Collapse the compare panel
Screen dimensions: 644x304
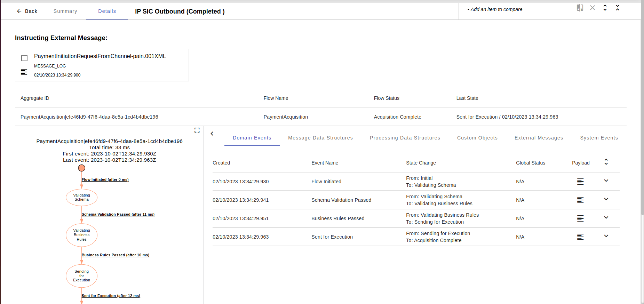coord(618,8)
